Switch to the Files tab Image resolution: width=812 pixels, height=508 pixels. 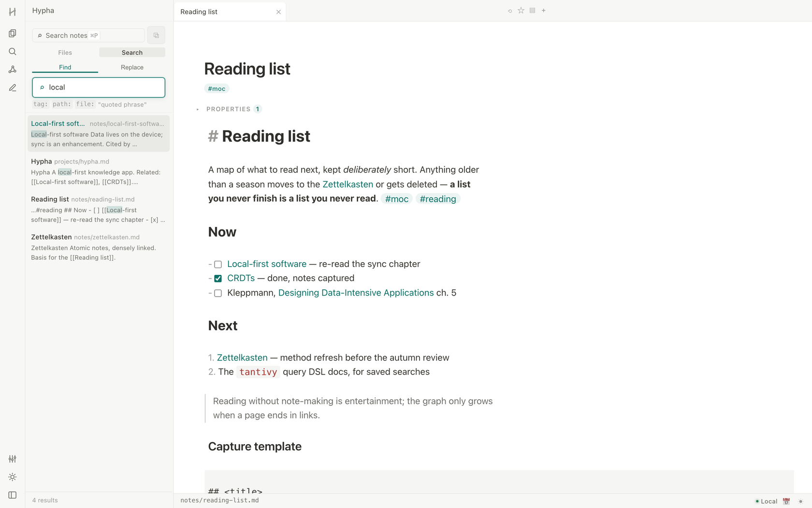65,52
